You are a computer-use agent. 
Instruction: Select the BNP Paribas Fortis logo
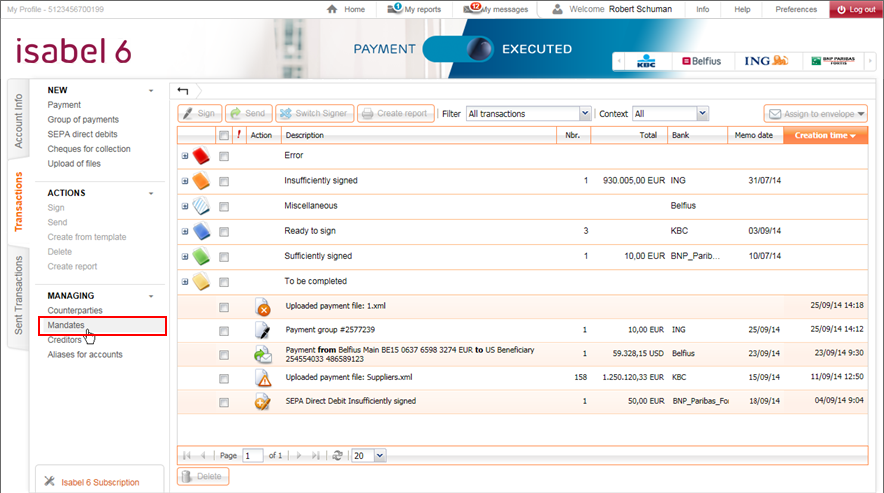833,61
